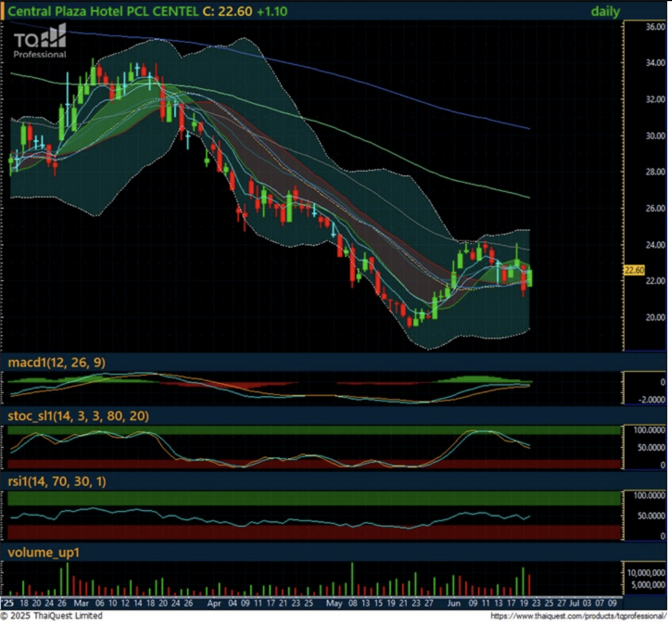This screenshot has height=622, width=672.
Task: Click the '+1.10' price change value
Action: pyautogui.click(x=272, y=11)
